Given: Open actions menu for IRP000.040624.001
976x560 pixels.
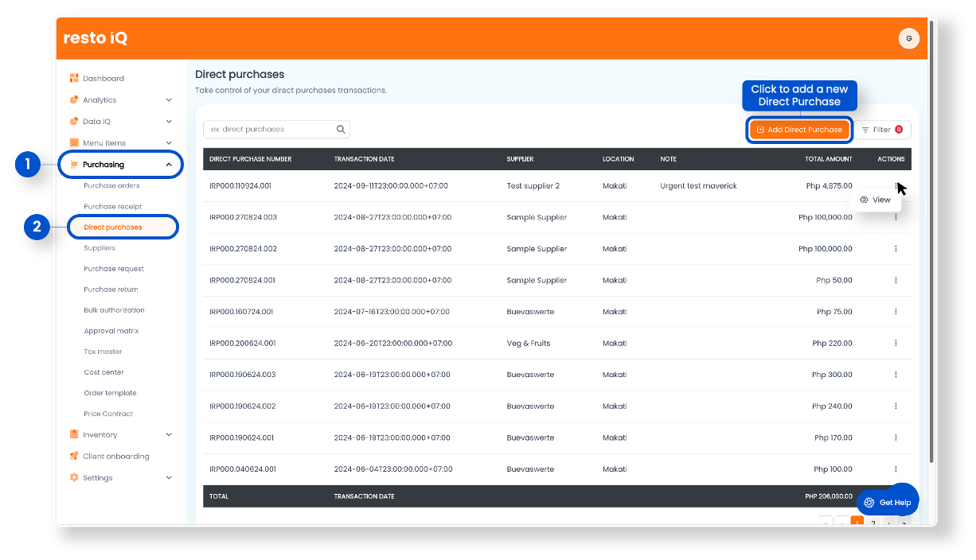Looking at the screenshot, I should pyautogui.click(x=896, y=469).
